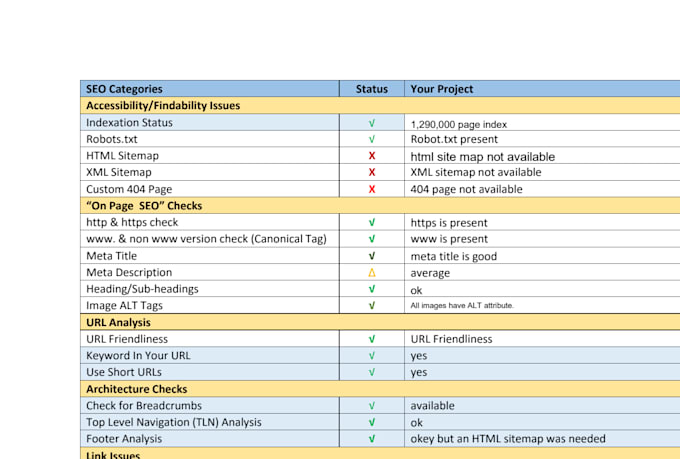The width and height of the screenshot is (680, 459).
Task: Select the 'Indexation Status' cell
Action: click(x=210, y=122)
